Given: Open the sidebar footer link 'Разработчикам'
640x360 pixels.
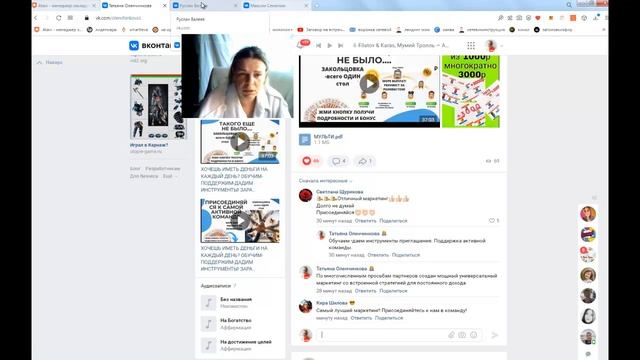Looking at the screenshot, I should [162, 169].
